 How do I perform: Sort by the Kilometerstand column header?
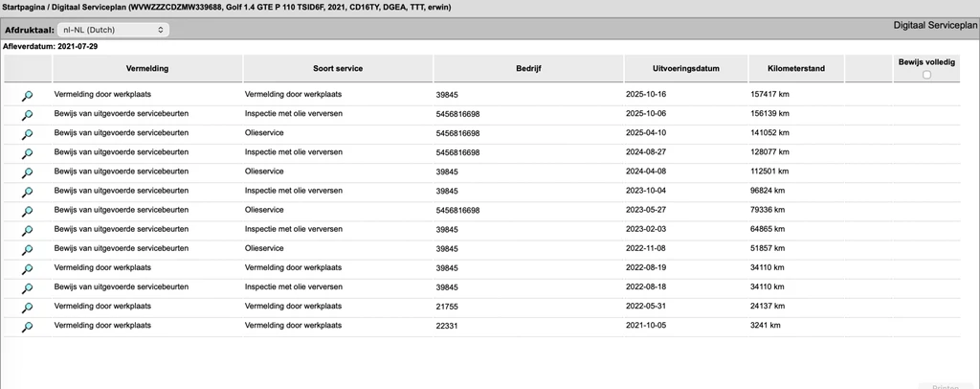tap(795, 68)
